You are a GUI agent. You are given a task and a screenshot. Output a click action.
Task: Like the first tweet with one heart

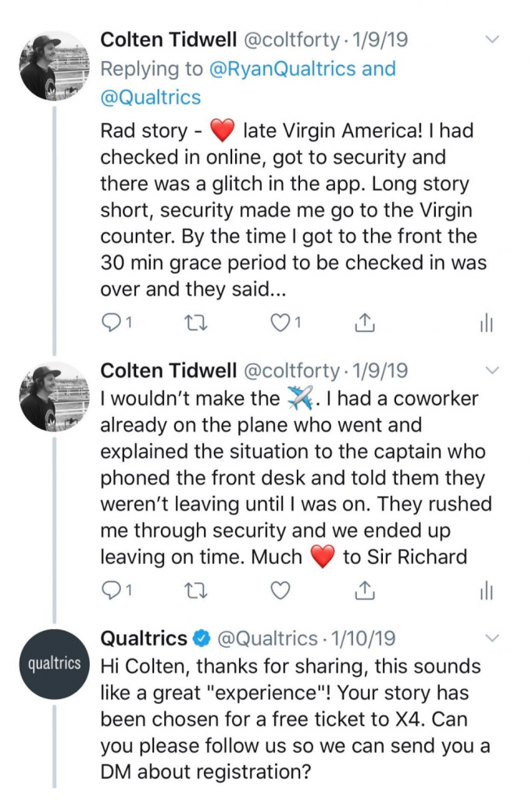285,322
